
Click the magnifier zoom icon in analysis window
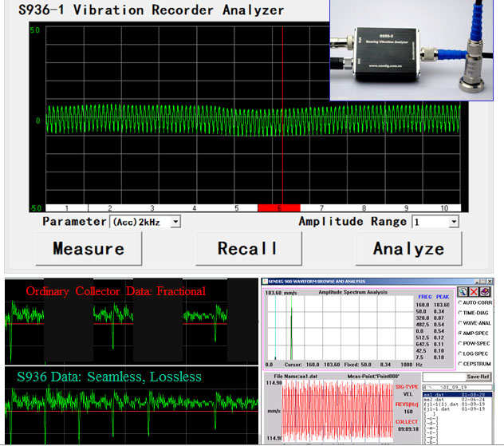(x=463, y=293)
